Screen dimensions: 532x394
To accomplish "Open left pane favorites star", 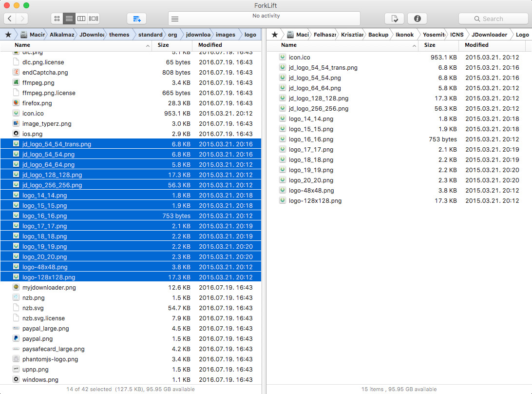I will pos(8,35).
